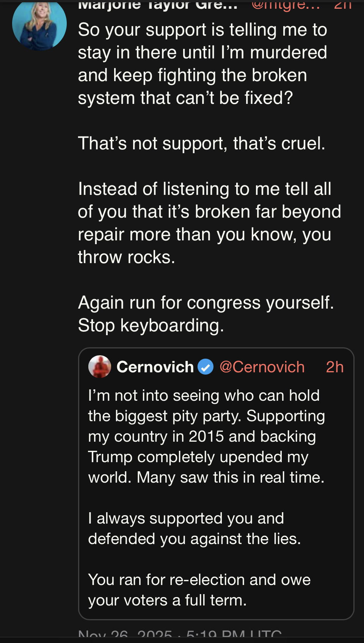364x643 pixels.
Task: Click the "Instead of listening to me" paragraph
Action: tap(209, 212)
